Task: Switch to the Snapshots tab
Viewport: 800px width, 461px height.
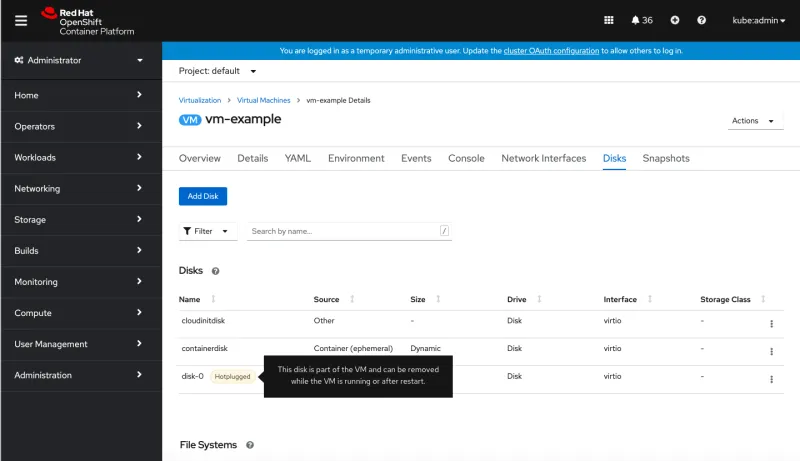Action: coord(665,158)
